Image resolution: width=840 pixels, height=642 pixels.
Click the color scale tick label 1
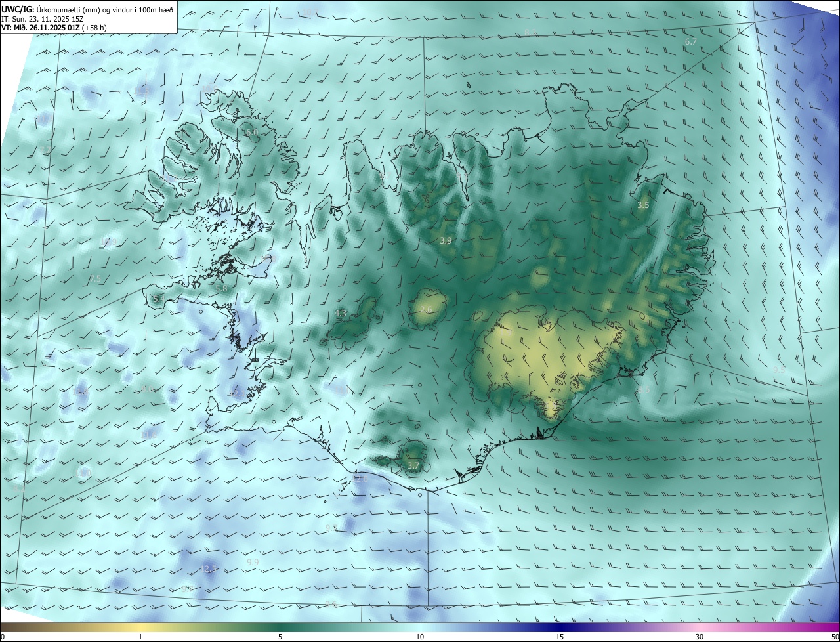point(140,637)
